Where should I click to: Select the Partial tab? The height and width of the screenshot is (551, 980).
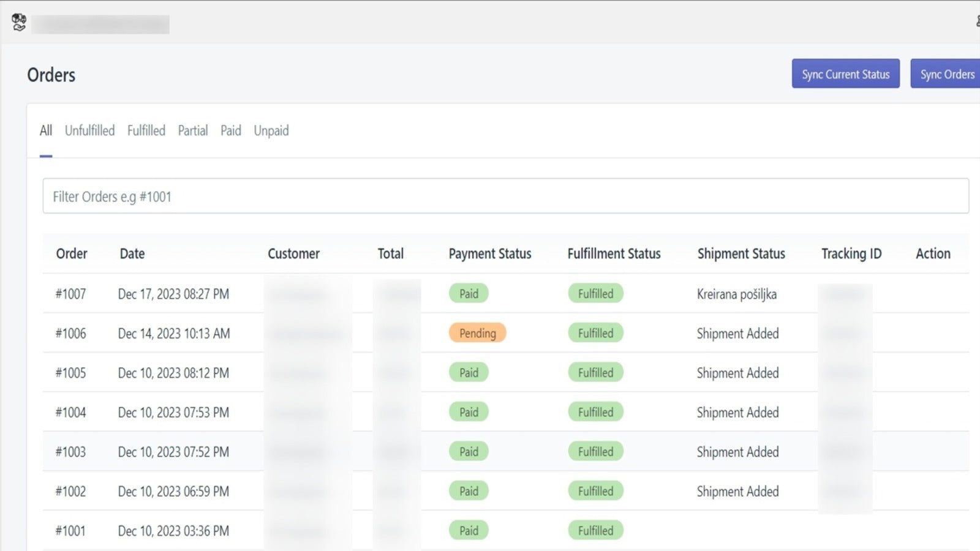click(x=192, y=130)
